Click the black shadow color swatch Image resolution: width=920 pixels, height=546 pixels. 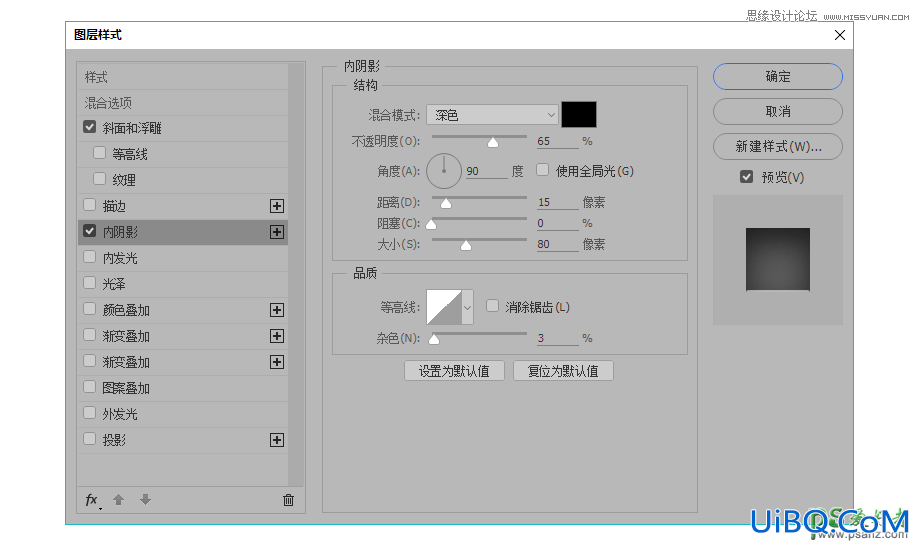tap(579, 114)
